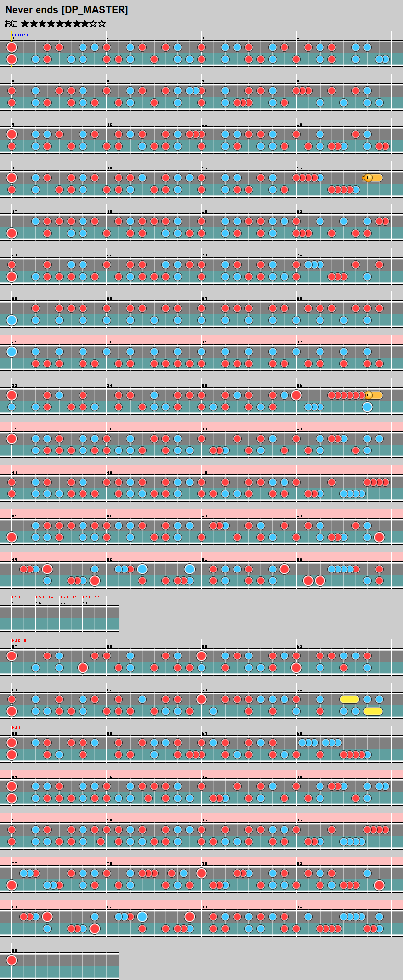Click the measure 77 number marker
Image resolution: width=403 pixels, height=980 pixels.
click(15, 864)
